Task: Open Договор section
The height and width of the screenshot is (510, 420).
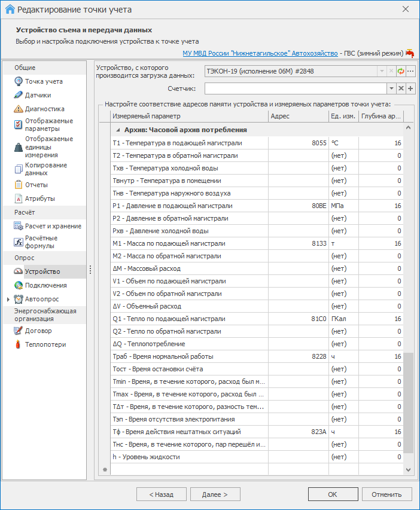Action: click(x=38, y=331)
